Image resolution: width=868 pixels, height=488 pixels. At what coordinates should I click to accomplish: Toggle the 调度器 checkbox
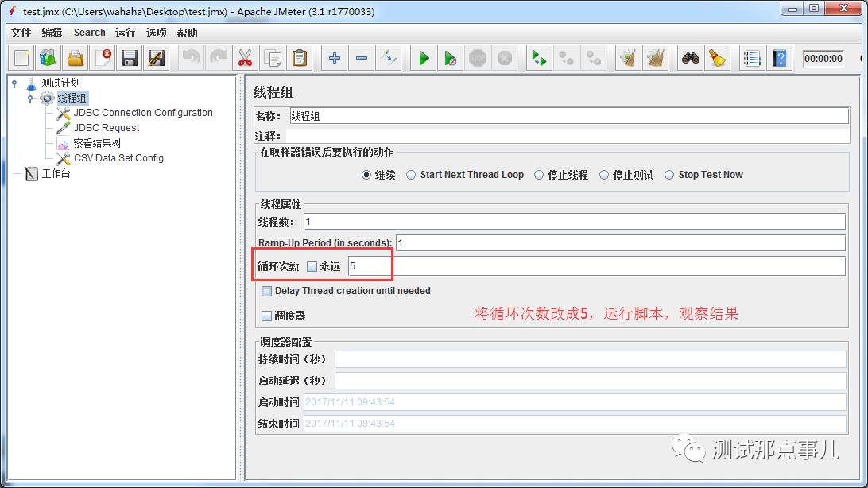tap(267, 316)
